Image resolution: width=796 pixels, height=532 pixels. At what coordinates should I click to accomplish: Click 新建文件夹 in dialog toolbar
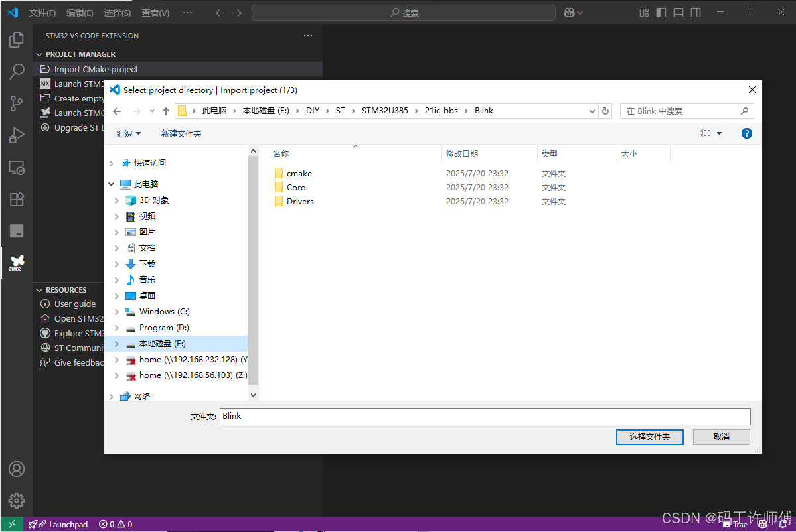tap(181, 134)
